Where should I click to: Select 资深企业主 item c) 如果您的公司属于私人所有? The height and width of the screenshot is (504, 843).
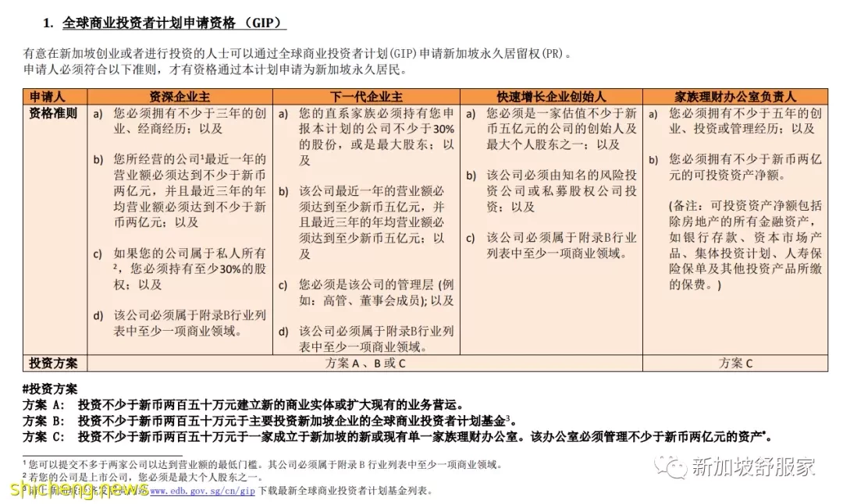point(180,268)
